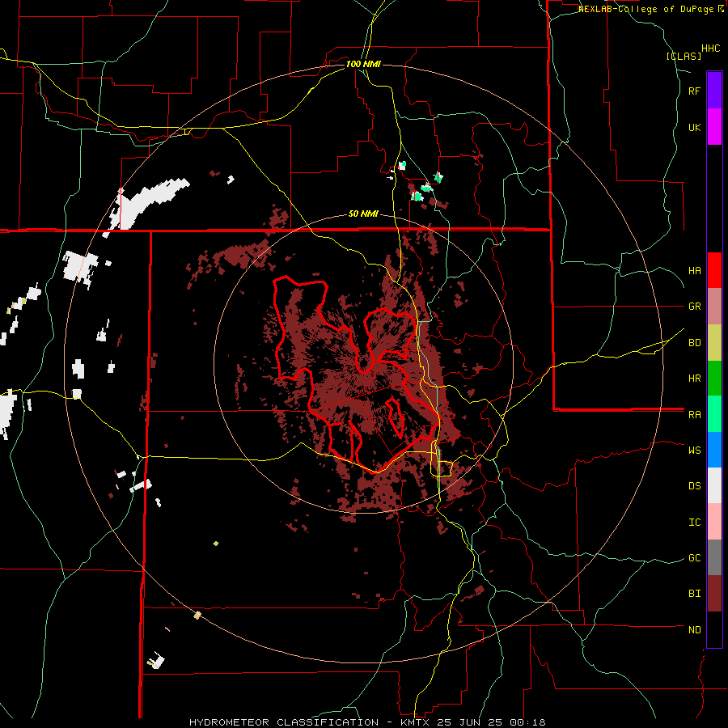Click the GR label text in legend
The height and width of the screenshot is (728, 728).
[695, 307]
